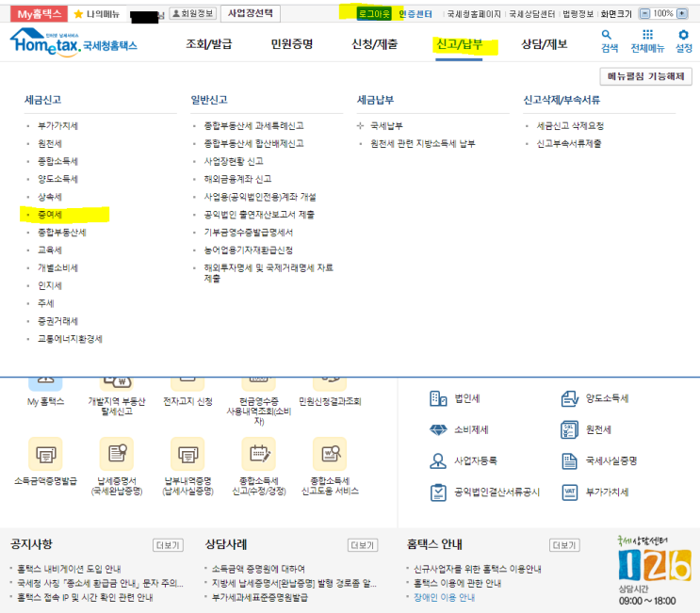Open the 법령정보 link
This screenshot has height=613, width=700.
(578, 14)
